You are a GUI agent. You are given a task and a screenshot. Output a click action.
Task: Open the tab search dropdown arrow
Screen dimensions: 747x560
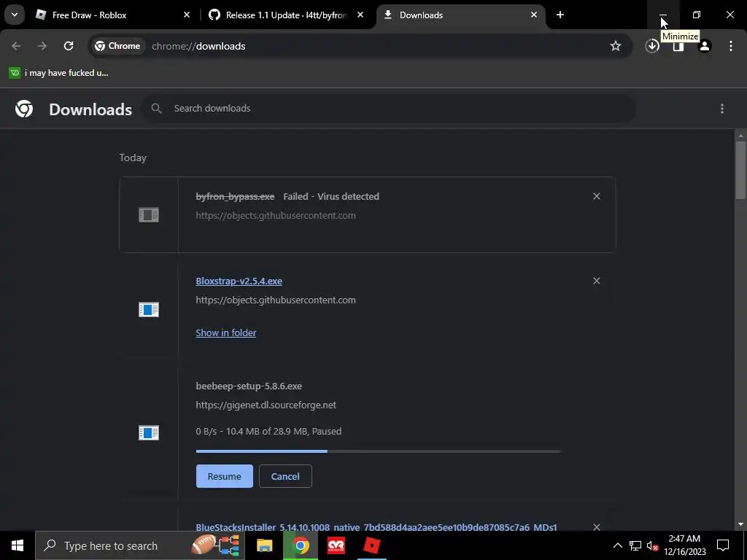click(15, 15)
